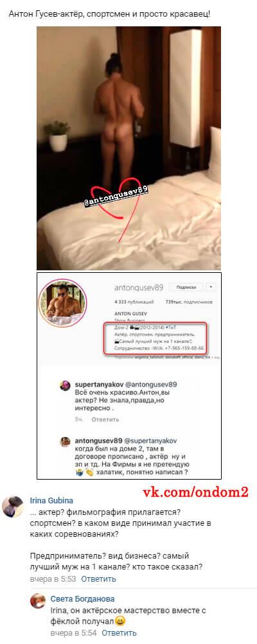Viewport: 257px width, 644px height.
Task: Reply to Света Богданова's comment
Action: 120,632
